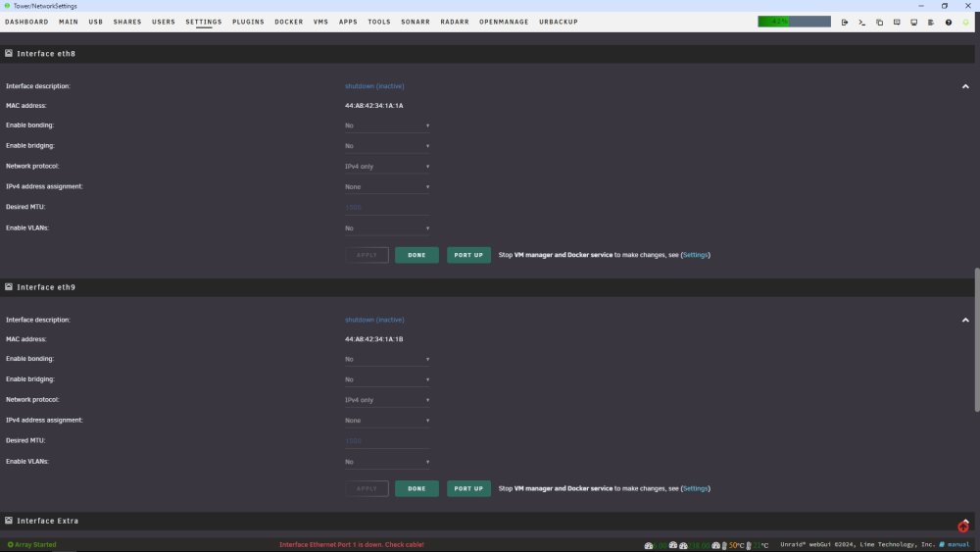
Task: Click the eth9 MAC address 44:A8:42:34:1A:1B
Action: pos(373,339)
